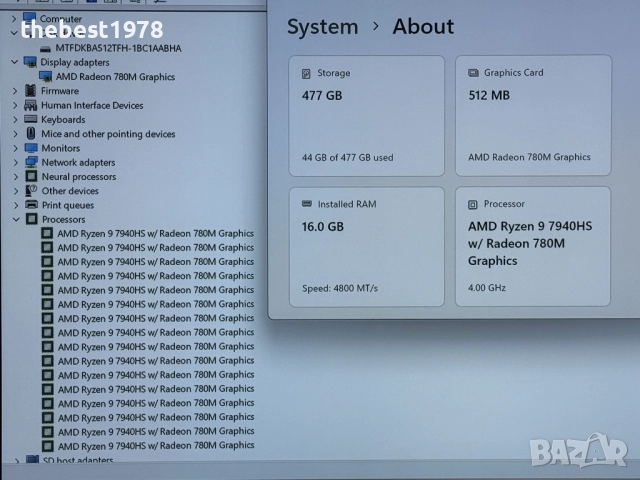
Task: Click the Processor tile chip icon
Action: point(473,204)
